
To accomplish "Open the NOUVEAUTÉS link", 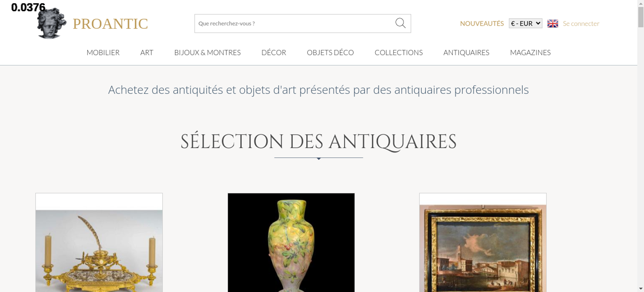I will [x=482, y=23].
